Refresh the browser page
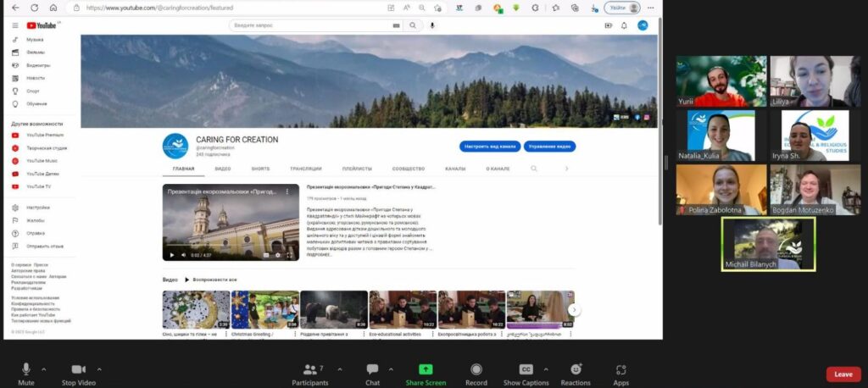The image size is (868, 388). coord(34,8)
